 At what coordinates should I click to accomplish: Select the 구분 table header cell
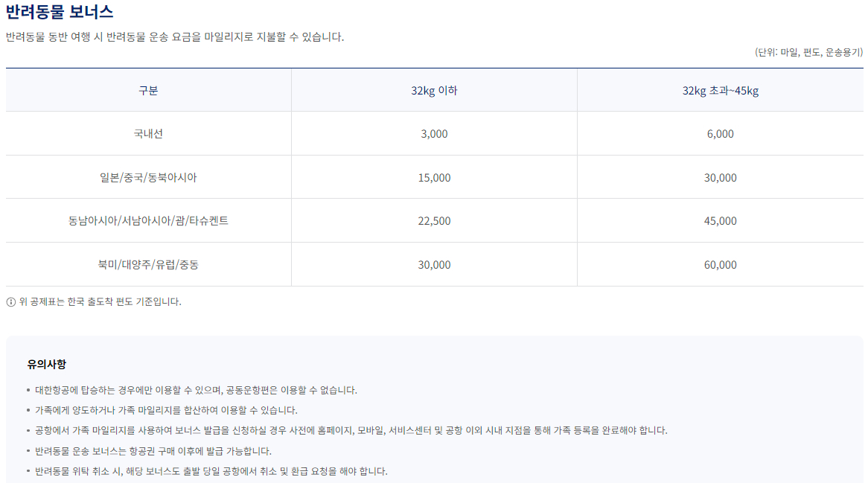[148, 89]
